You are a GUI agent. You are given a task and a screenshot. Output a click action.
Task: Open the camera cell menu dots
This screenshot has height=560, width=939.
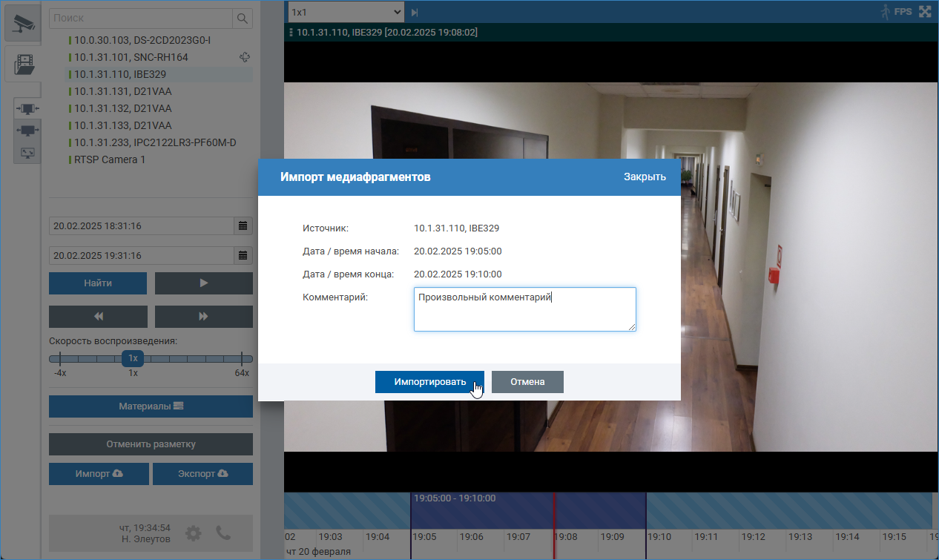[x=290, y=33]
